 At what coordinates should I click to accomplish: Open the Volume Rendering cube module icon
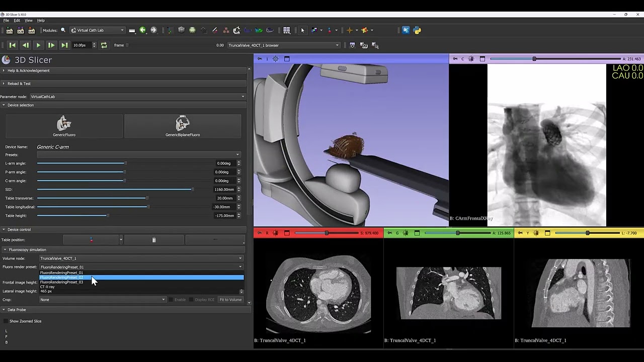coord(181,30)
